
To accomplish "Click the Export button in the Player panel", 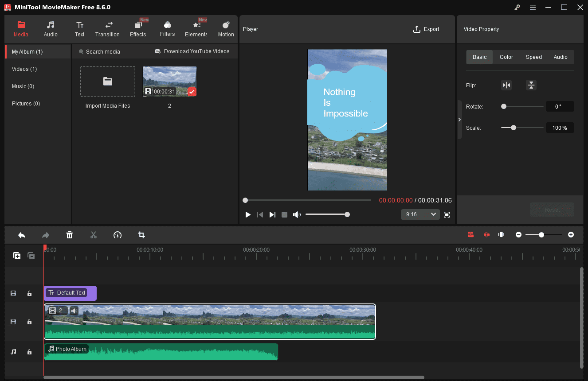I will (x=426, y=29).
